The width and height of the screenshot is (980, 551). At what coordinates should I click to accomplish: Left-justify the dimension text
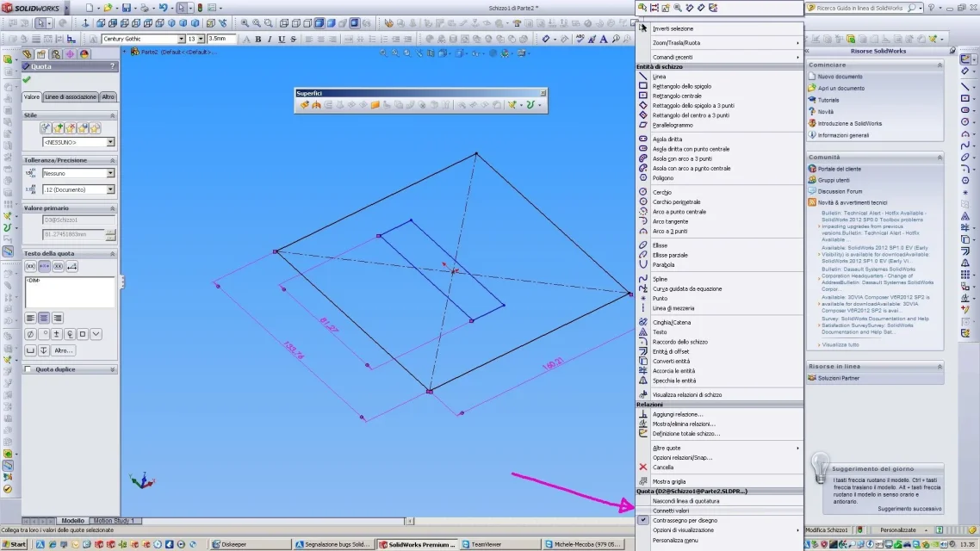30,318
